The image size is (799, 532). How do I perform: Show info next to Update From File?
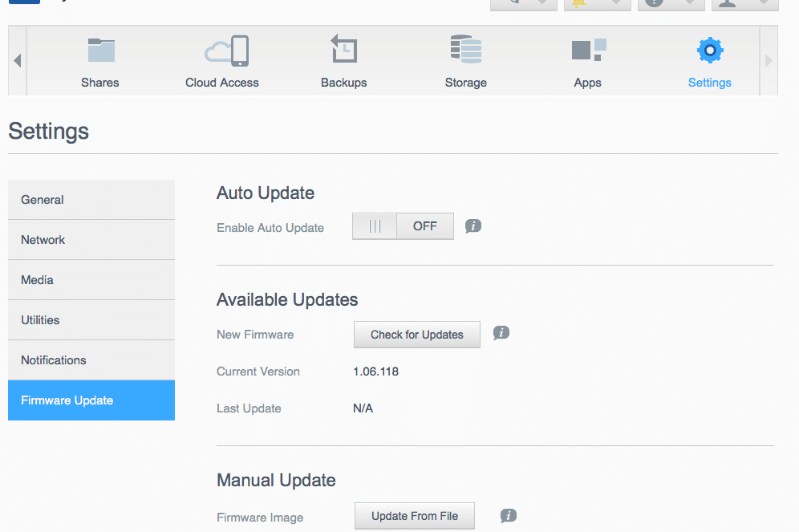click(x=508, y=516)
